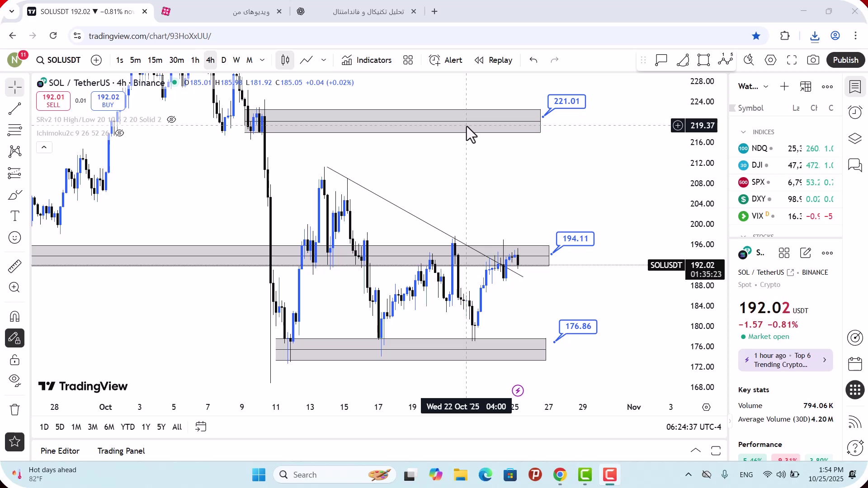The image size is (868, 488).
Task: Open the Pine Editor tab
Action: coord(60,451)
